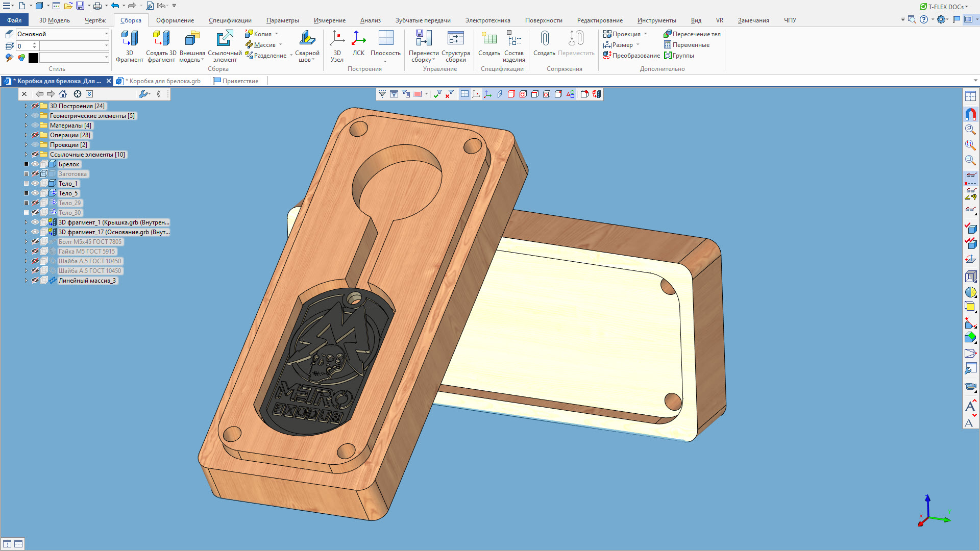Click the wrench settings icon in model tree
The image size is (980, 551).
coord(143,94)
